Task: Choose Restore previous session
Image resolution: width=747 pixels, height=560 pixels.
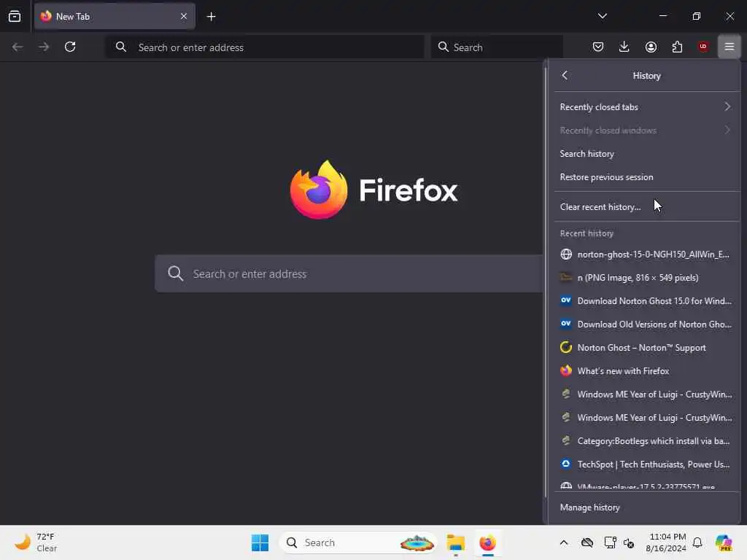Action: pyautogui.click(x=646, y=177)
